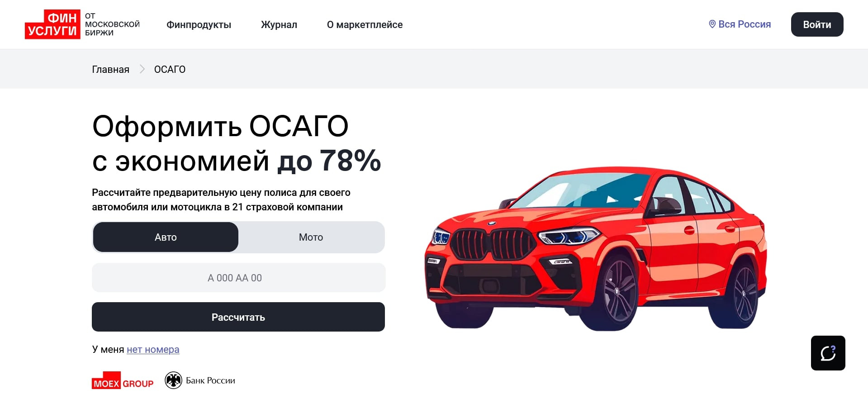The width and height of the screenshot is (868, 413).
Task: Follow the нет номера link
Action: pos(153,350)
